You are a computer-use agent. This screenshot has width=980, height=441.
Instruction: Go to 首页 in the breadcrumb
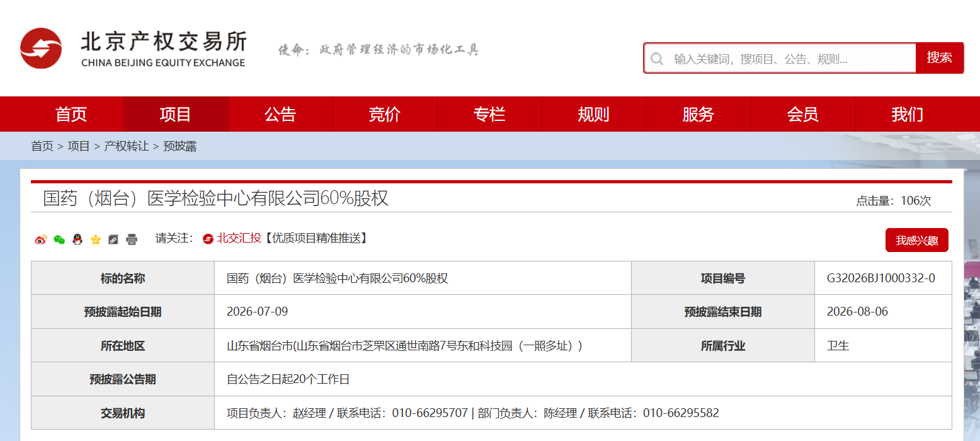42,146
